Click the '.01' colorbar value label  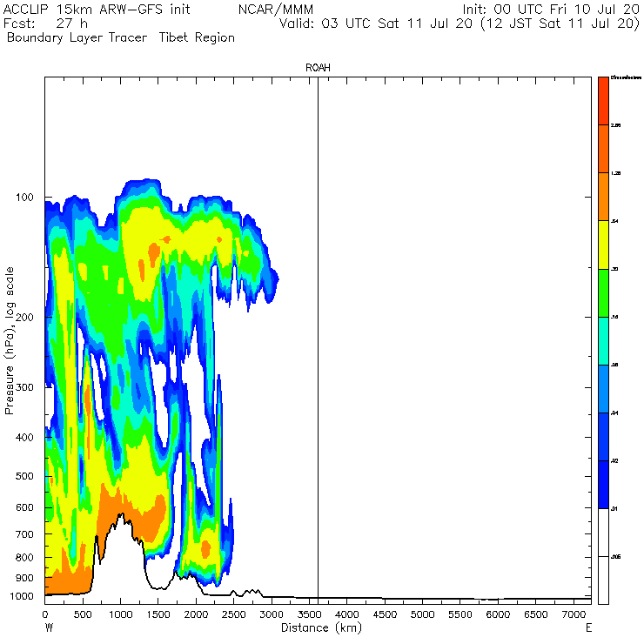(x=614, y=509)
